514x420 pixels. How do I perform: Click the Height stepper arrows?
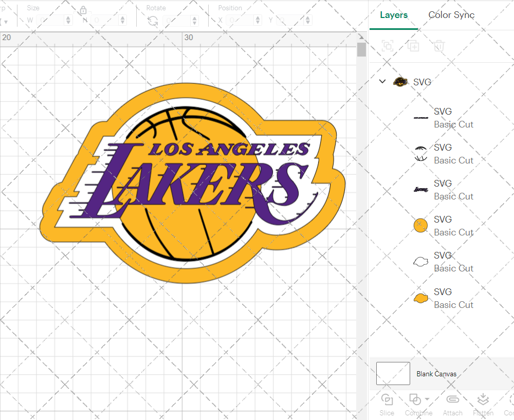click(123, 21)
